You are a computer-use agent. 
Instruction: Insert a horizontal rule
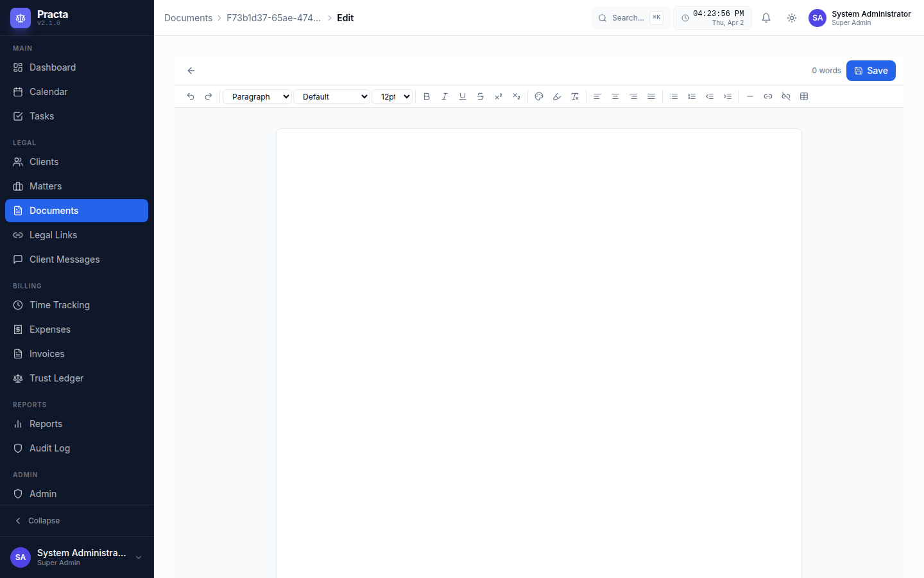tap(750, 96)
